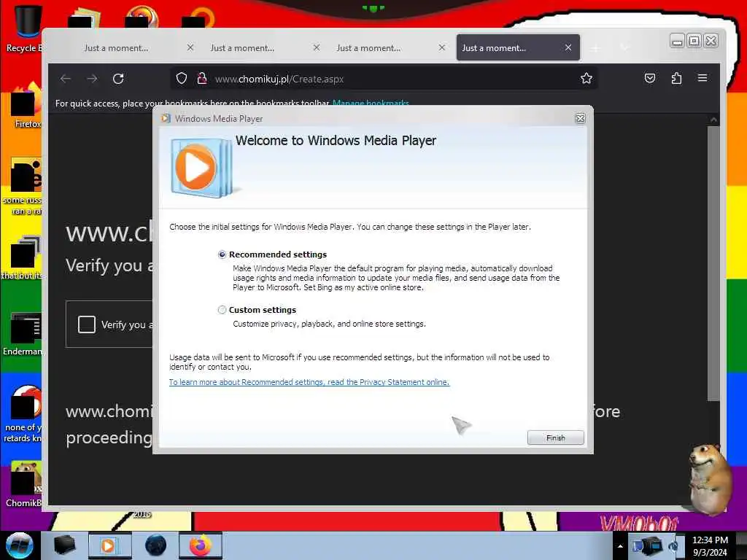Open Firefox from the taskbar
This screenshot has width=747, height=560.
201,545
